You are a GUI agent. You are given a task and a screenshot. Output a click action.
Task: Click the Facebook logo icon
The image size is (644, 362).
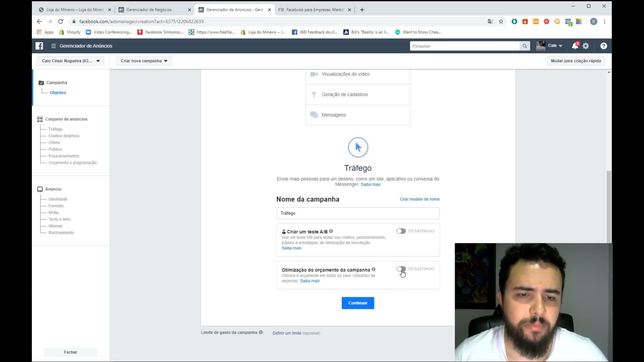click(39, 46)
